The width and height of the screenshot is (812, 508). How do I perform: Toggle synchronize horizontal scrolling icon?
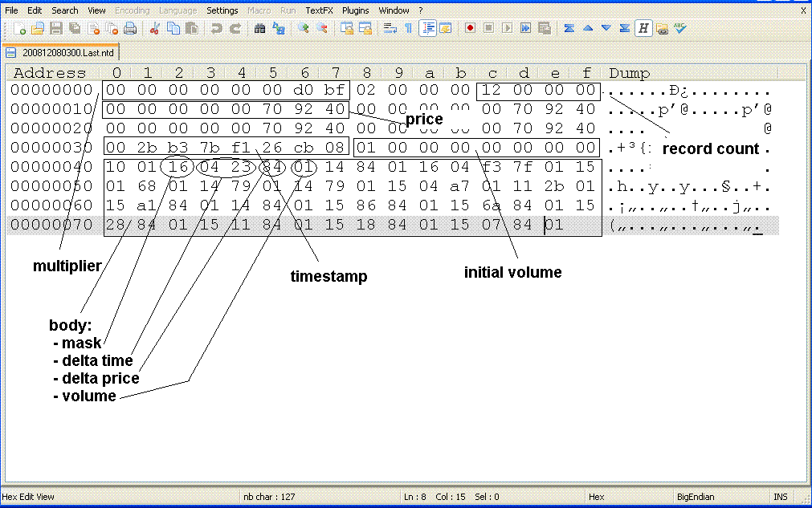coord(365,28)
